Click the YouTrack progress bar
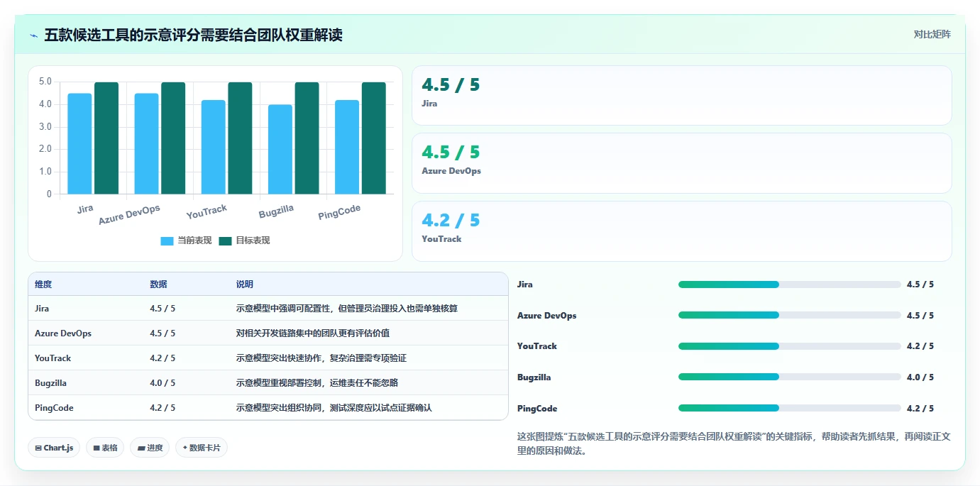Image resolution: width=980 pixels, height=486 pixels. pos(789,346)
